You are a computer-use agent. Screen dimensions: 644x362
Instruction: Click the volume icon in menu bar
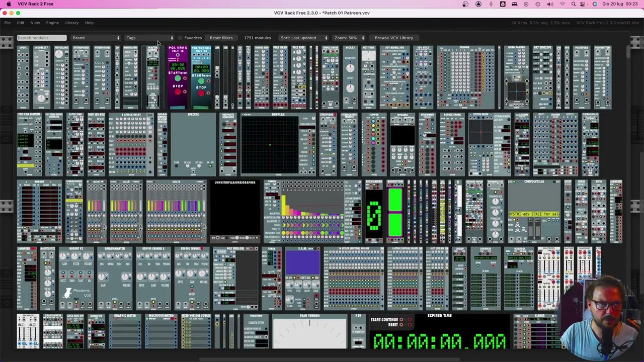coord(549,4)
